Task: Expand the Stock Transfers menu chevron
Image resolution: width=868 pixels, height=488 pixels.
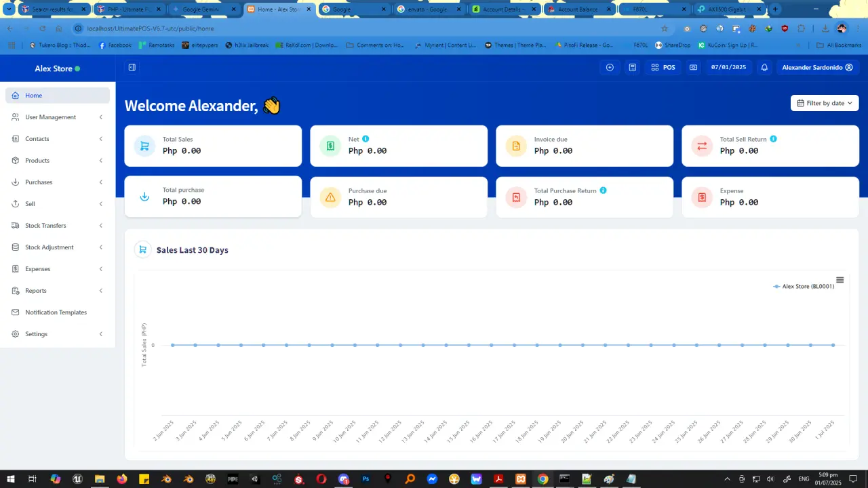Action: pos(101,226)
